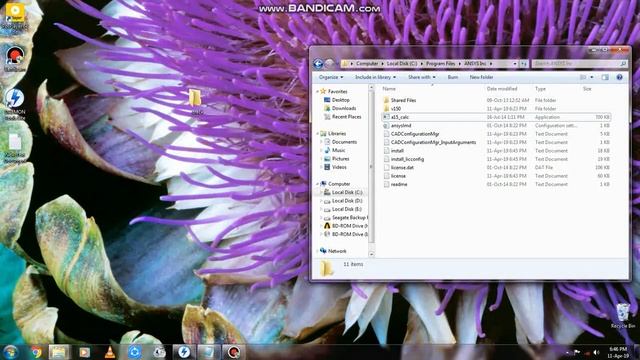Click the Explorer Forward arrow button

[330, 64]
